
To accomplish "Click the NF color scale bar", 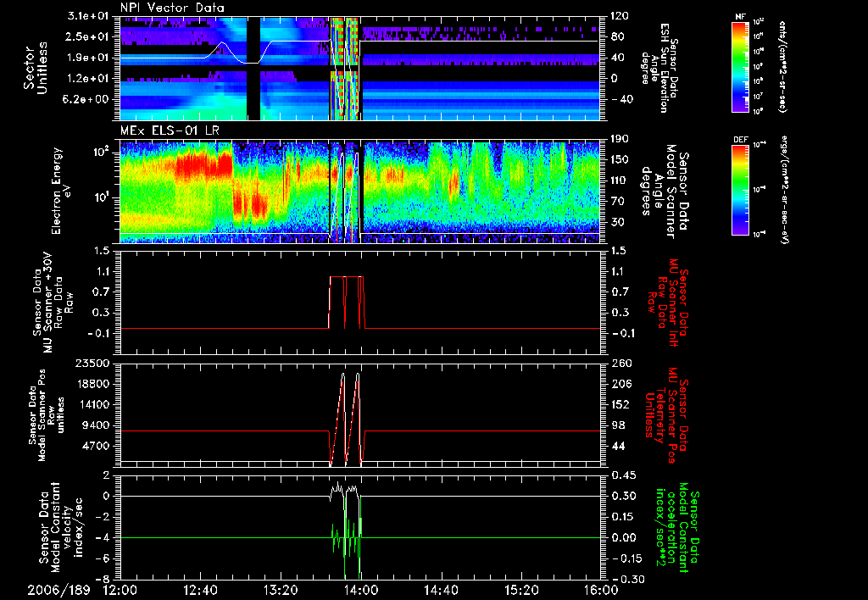I will (x=740, y=66).
